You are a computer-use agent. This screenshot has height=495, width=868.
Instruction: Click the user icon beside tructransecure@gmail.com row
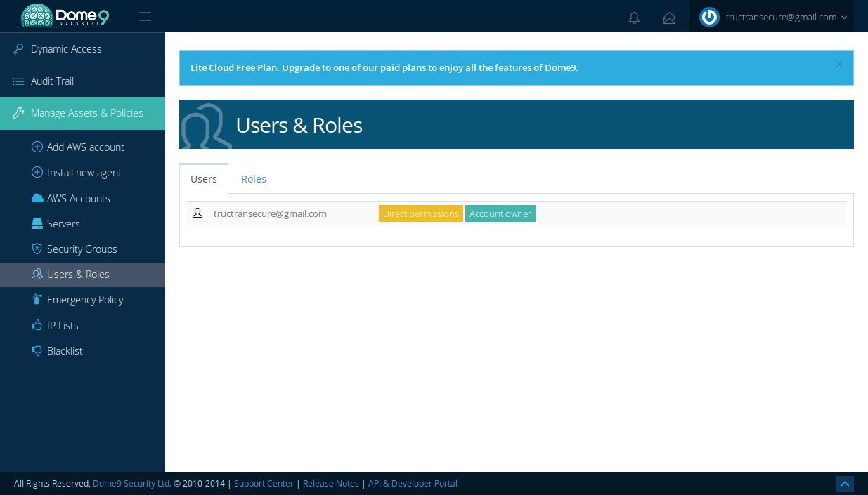click(197, 213)
